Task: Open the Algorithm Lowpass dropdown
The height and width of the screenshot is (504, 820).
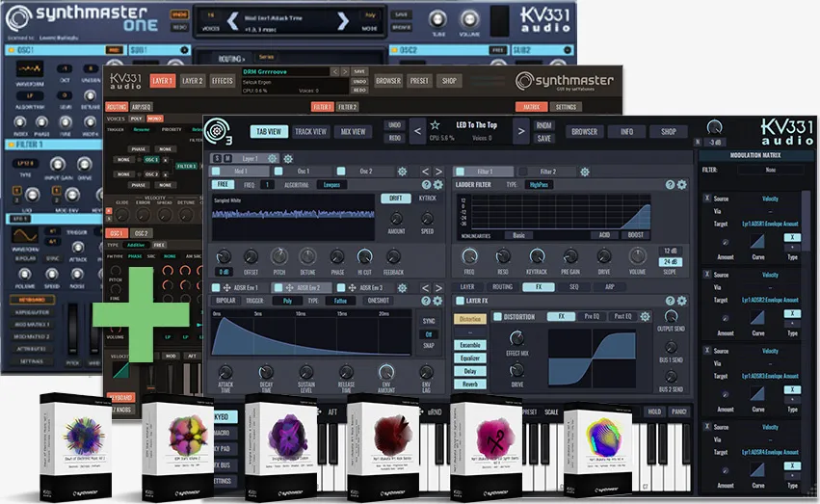Action: [331, 185]
